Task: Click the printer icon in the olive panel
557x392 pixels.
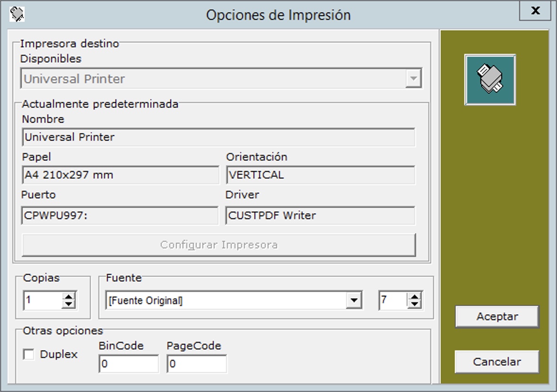Action: click(490, 79)
